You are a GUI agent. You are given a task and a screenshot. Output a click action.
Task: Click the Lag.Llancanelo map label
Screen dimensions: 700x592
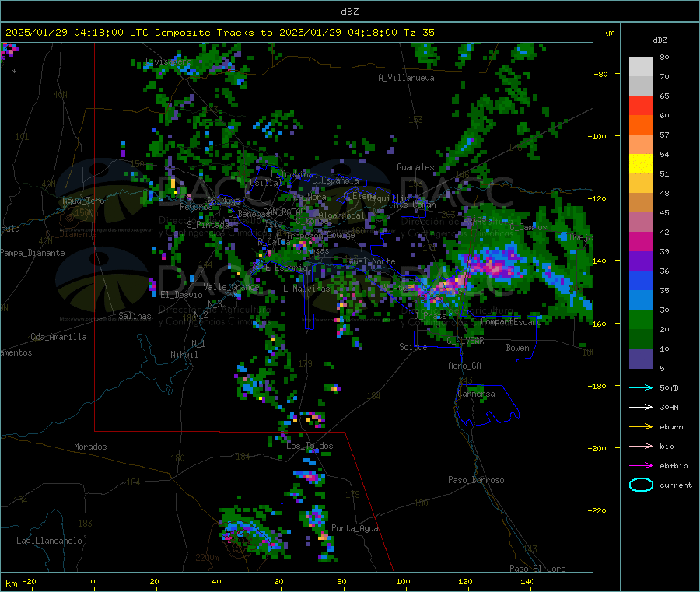pos(49,541)
